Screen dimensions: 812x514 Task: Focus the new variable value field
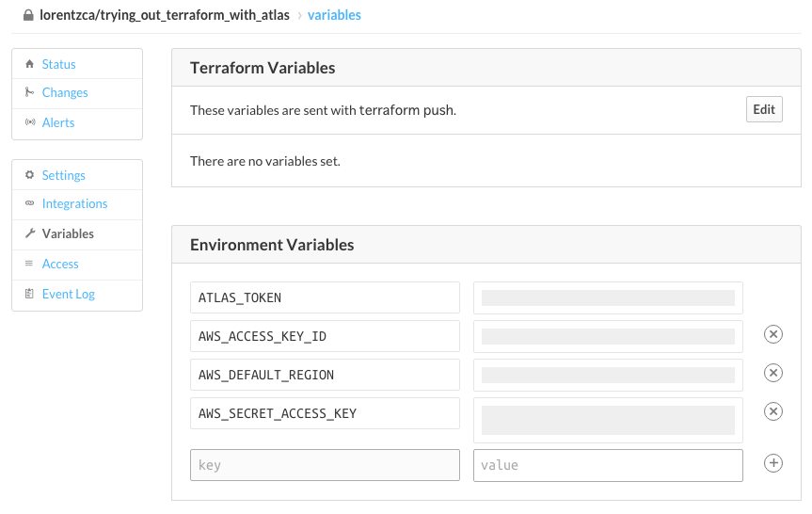608,465
